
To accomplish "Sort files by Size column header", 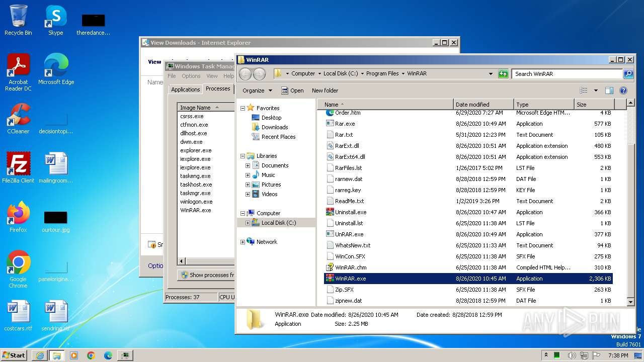I will click(x=594, y=105).
